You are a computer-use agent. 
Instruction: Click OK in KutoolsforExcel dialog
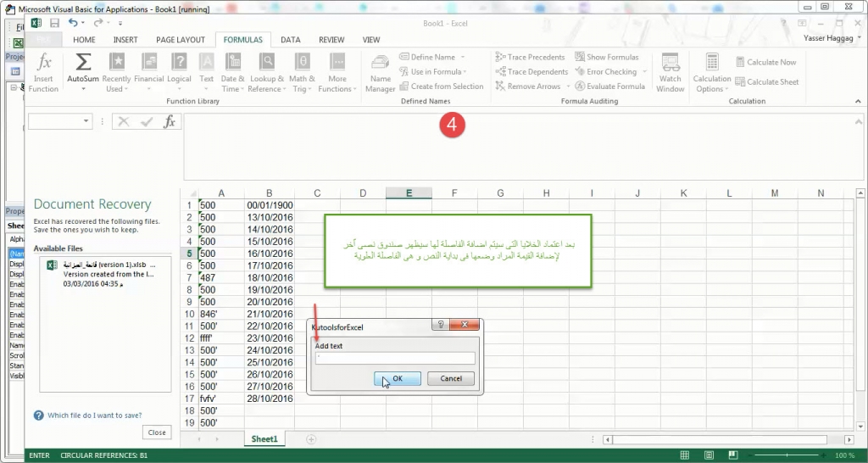coord(398,378)
